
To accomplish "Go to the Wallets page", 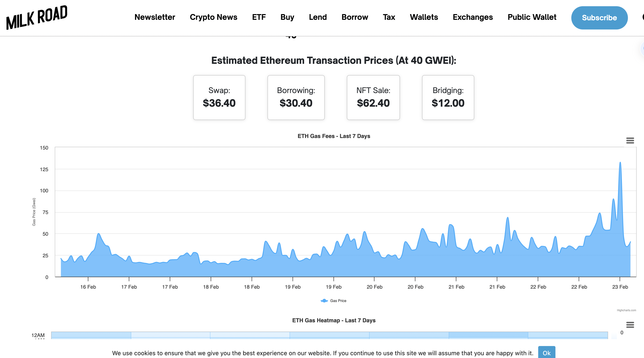I will tap(424, 17).
